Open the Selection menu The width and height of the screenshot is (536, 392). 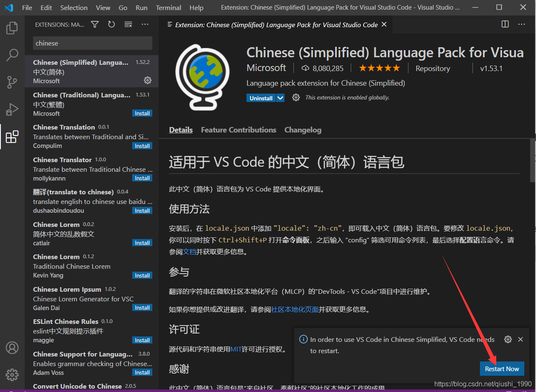coord(74,8)
